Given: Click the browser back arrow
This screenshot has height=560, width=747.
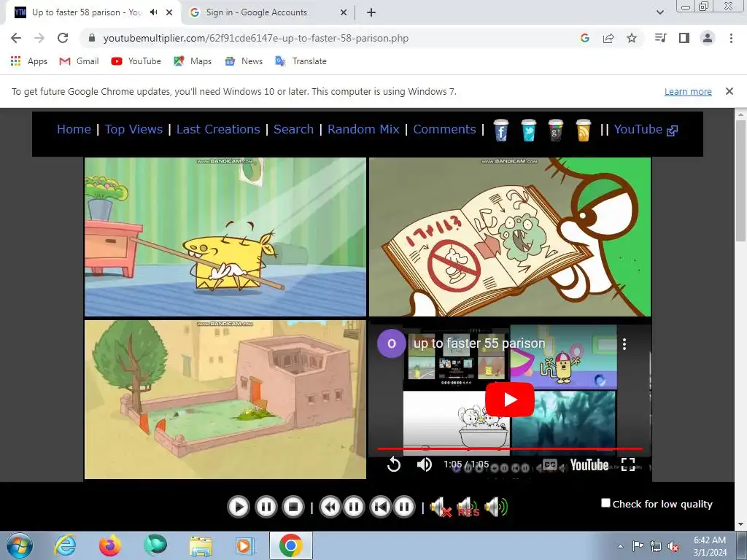Looking at the screenshot, I should click(16, 38).
